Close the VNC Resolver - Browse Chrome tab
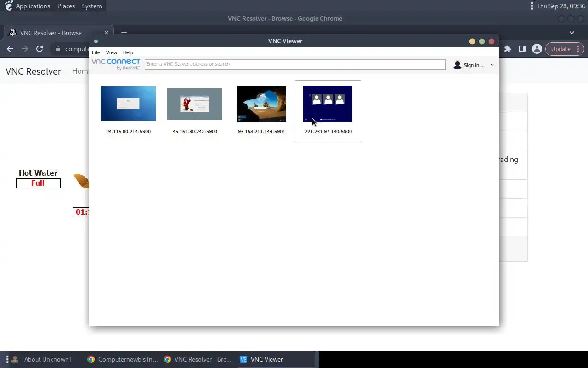 [107, 33]
